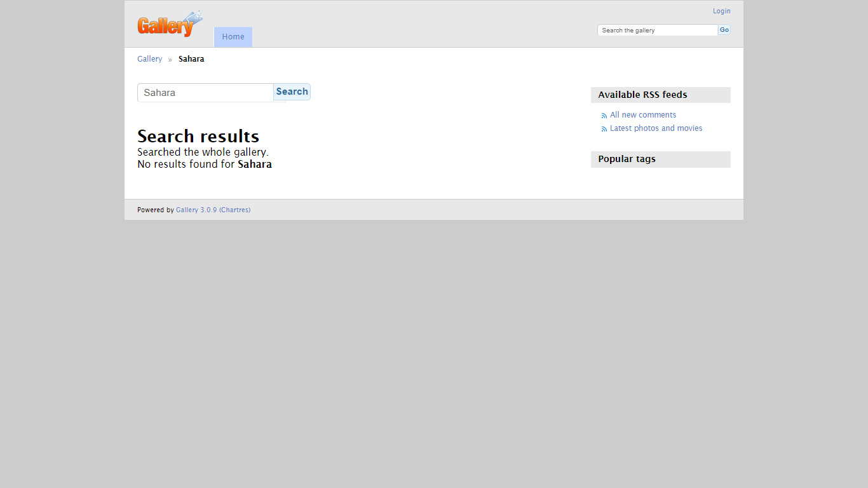The width and height of the screenshot is (868, 488).
Task: Visit the Gallery 3.0.9 (Chartres) link
Action: click(213, 210)
